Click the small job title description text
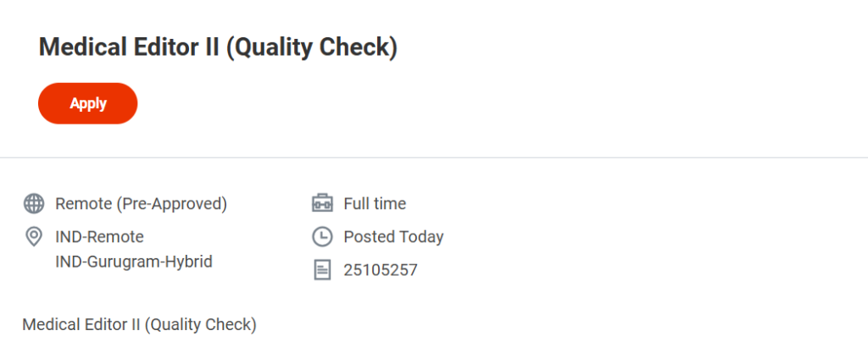This screenshot has width=868, height=364. tap(139, 324)
